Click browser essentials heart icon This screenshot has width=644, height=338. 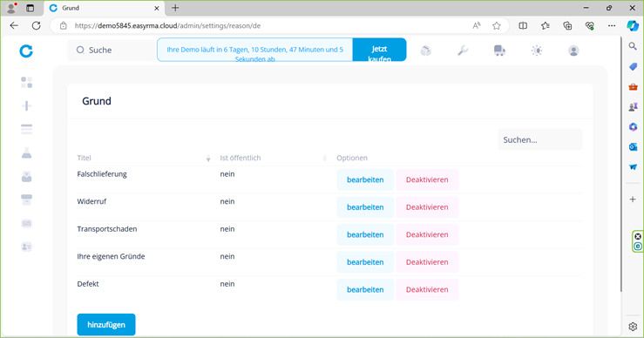coord(590,25)
